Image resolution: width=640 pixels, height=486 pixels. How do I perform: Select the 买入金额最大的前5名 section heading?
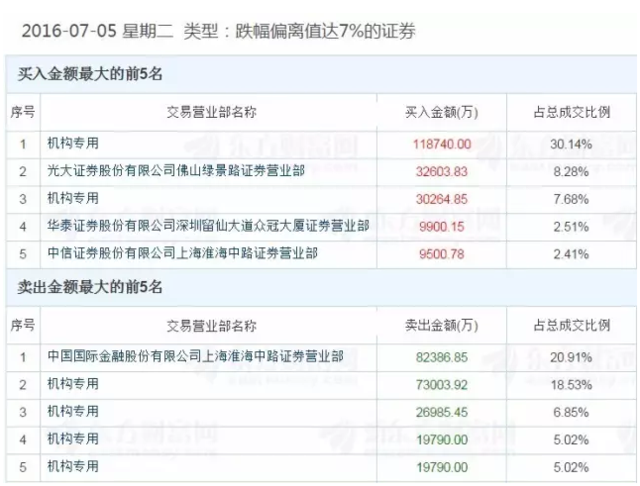point(90,74)
